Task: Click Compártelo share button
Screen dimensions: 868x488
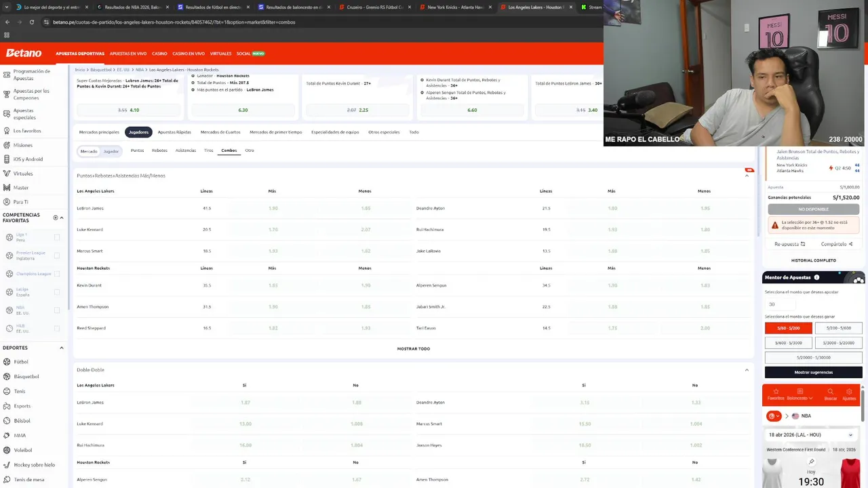Action: click(x=837, y=244)
